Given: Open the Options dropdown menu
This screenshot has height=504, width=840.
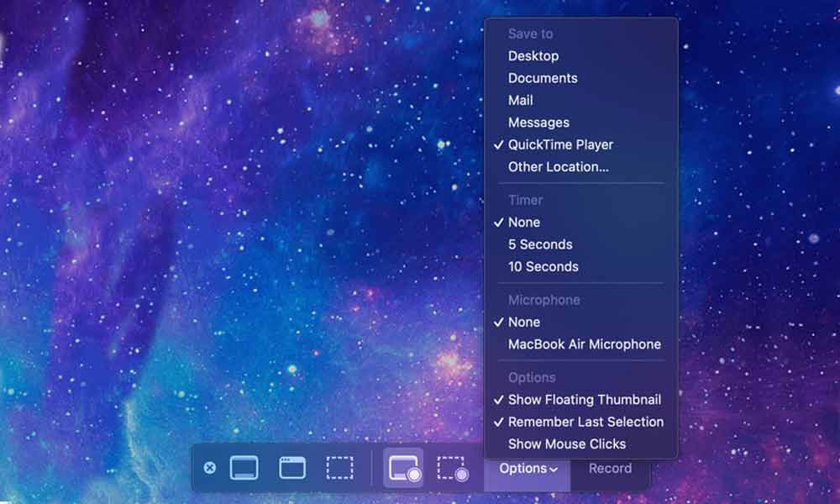Looking at the screenshot, I should (x=528, y=469).
